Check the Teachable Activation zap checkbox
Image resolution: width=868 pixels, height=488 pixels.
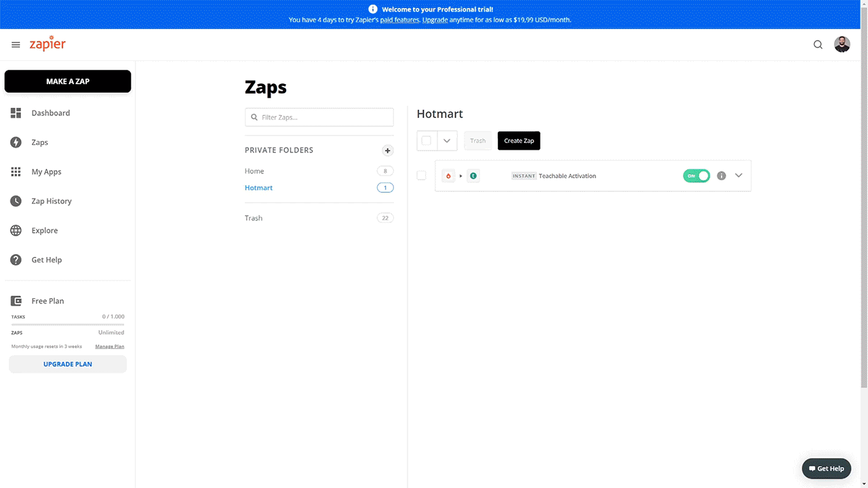[421, 176]
